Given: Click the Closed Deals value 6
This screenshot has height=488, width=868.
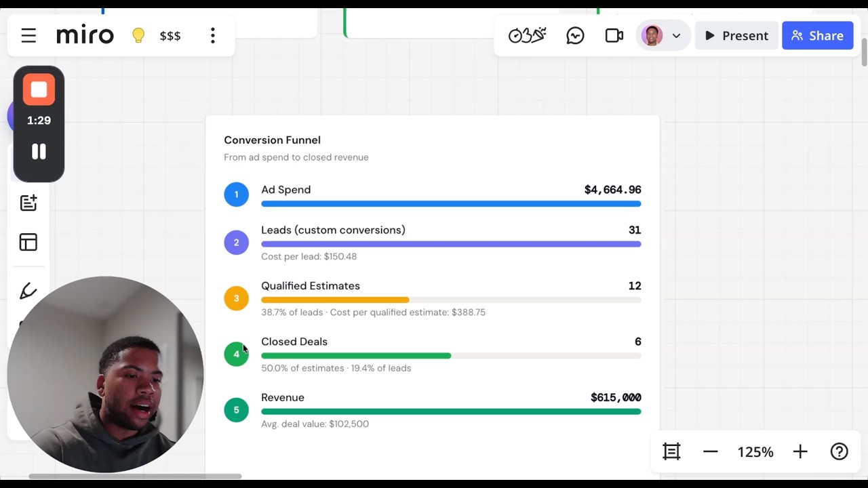Looking at the screenshot, I should click(x=637, y=342).
